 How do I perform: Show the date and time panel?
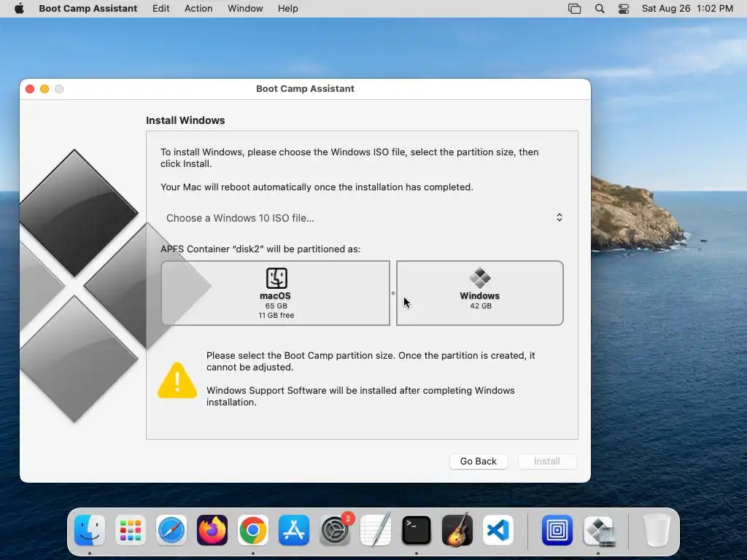pyautogui.click(x=687, y=9)
